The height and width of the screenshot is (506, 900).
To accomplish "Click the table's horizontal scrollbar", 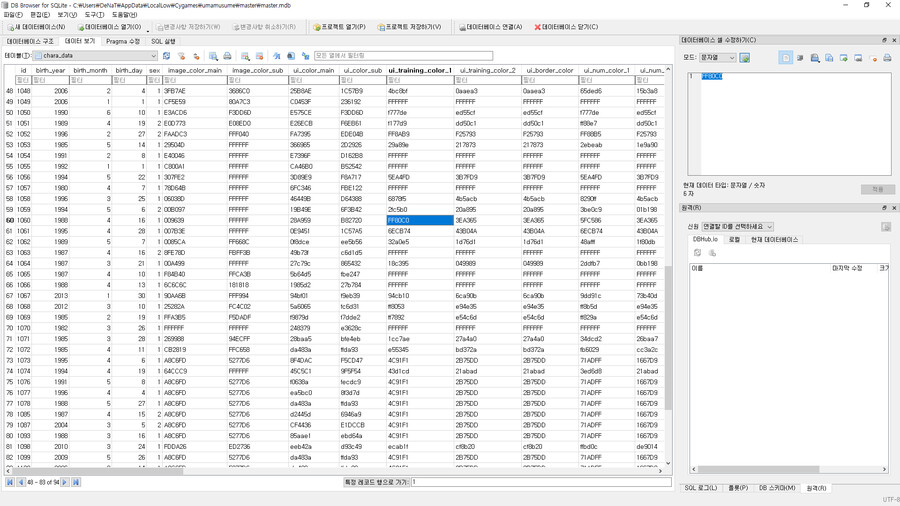I will point(98,470).
